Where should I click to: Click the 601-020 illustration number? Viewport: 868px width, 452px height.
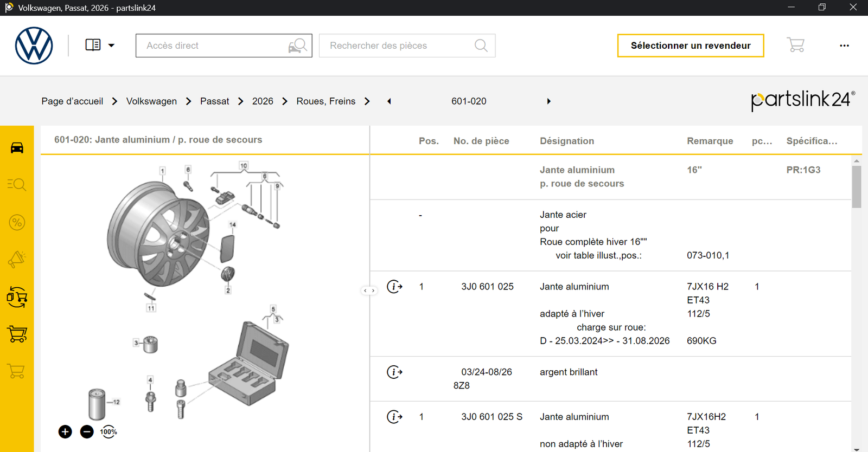pos(469,101)
